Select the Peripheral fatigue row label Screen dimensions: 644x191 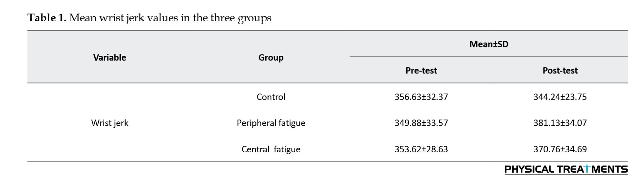pyautogui.click(x=271, y=123)
